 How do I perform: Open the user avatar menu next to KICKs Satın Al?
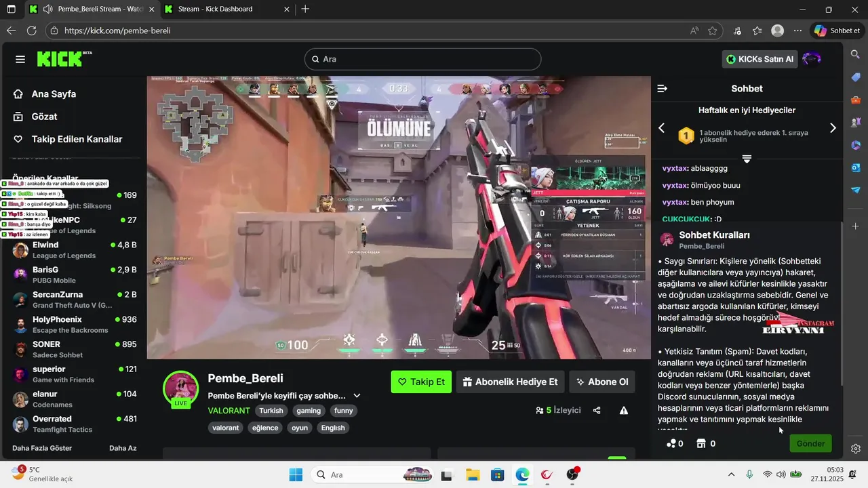(x=812, y=59)
